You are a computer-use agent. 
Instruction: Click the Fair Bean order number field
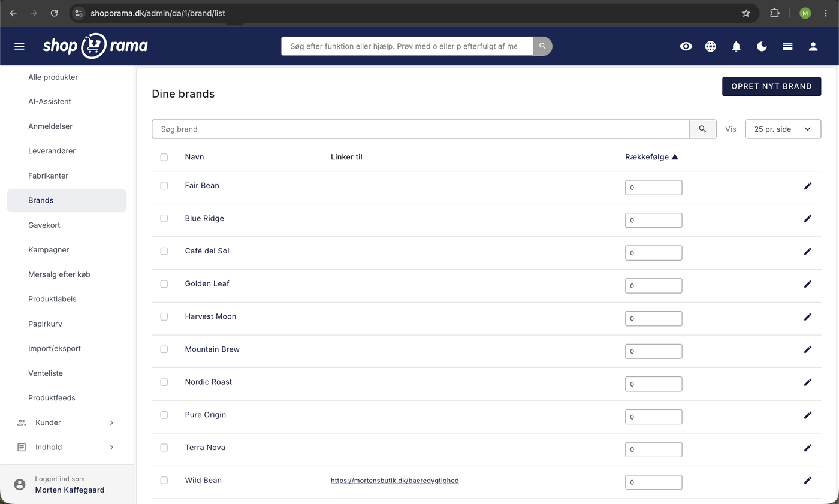coord(653,188)
